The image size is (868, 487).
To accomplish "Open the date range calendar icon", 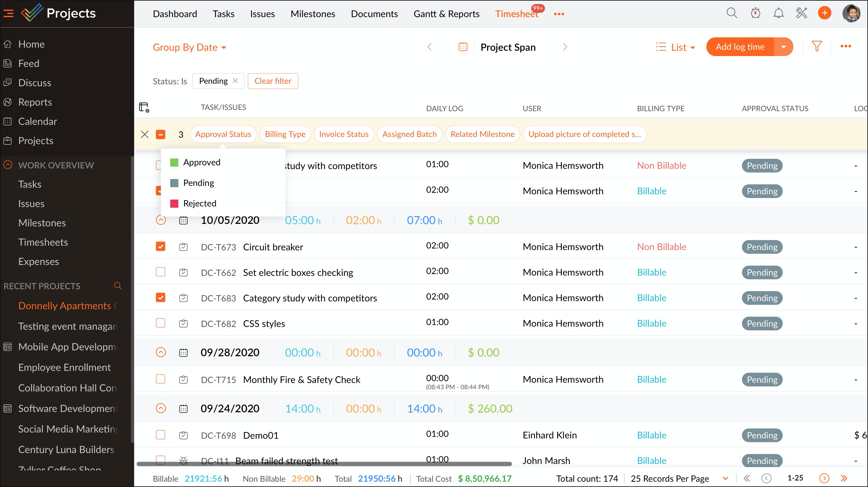I will tap(463, 47).
